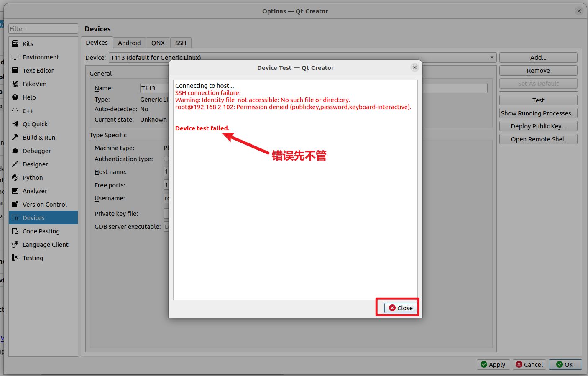Switch to the QNX tab
588x376 pixels.
[x=158, y=43]
